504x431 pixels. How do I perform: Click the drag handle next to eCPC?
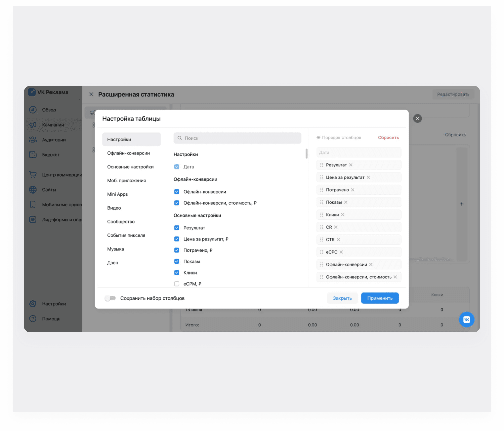(322, 252)
